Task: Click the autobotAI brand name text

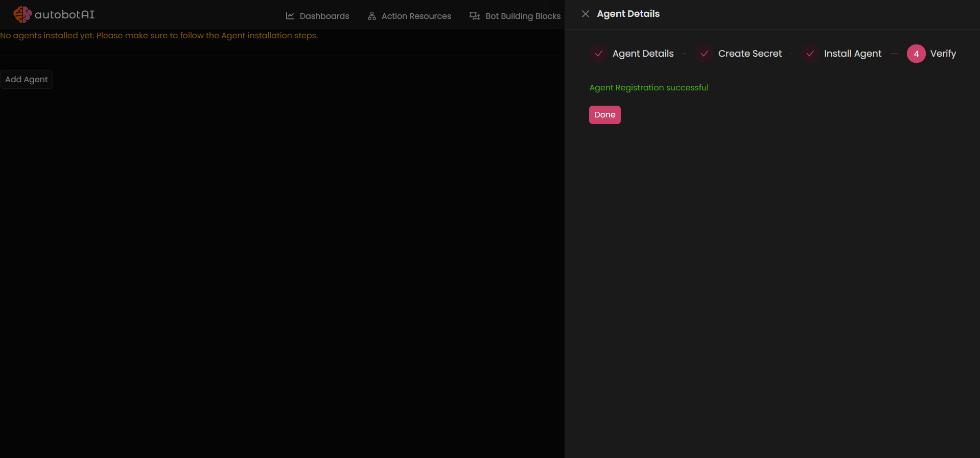Action: [x=65, y=15]
